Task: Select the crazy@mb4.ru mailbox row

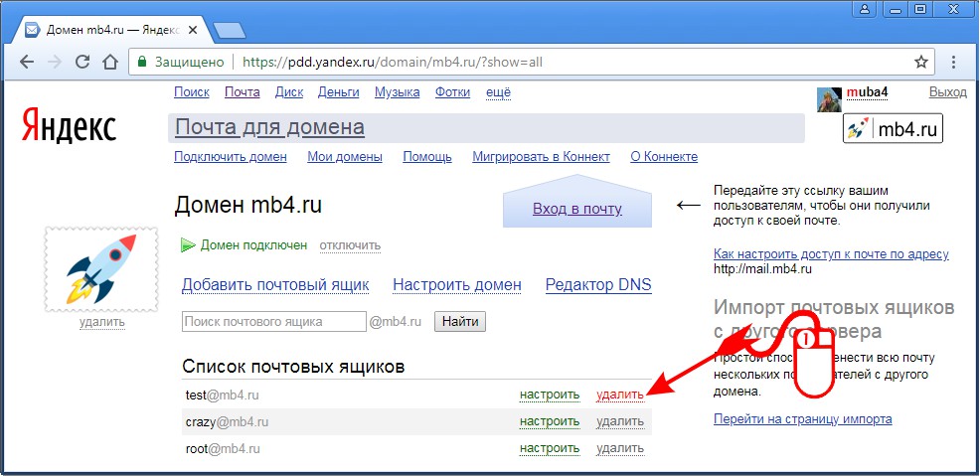Action: 416,421
